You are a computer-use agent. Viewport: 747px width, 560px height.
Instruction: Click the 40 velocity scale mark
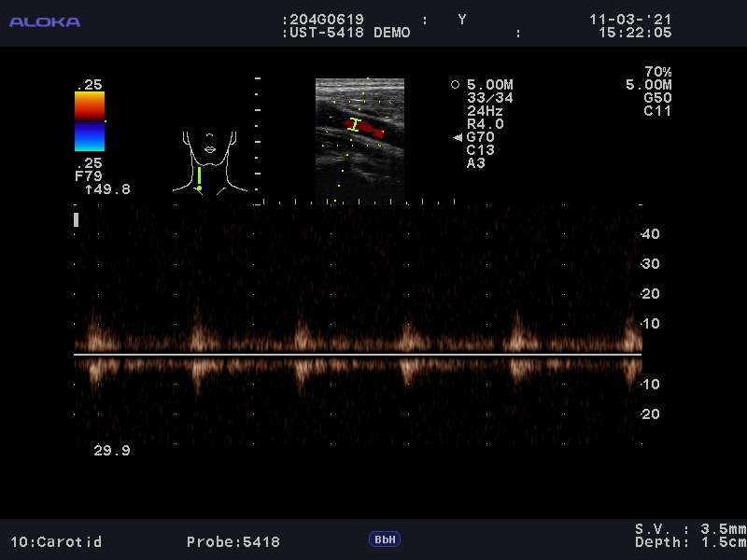(651, 234)
